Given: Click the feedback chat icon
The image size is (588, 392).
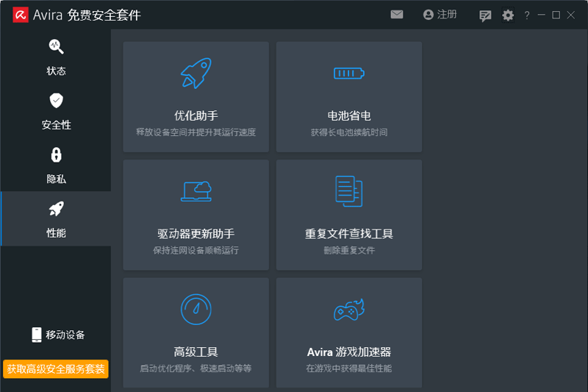Looking at the screenshot, I should (485, 15).
